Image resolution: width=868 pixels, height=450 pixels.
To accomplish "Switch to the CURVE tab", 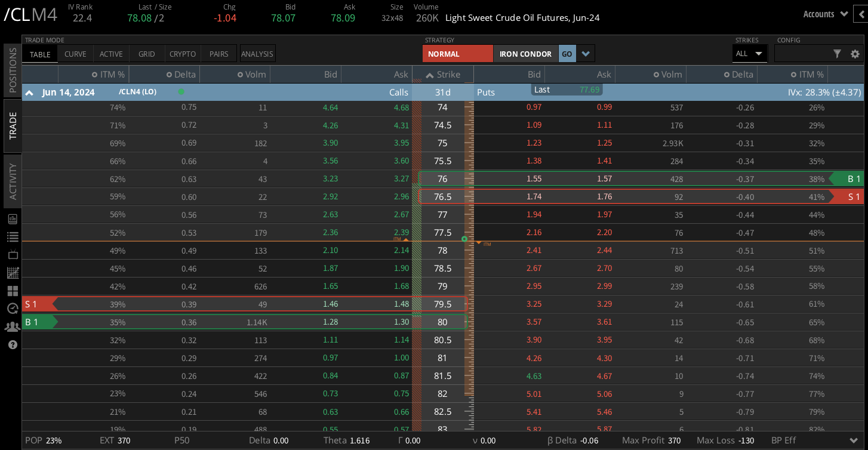I will [x=75, y=53].
